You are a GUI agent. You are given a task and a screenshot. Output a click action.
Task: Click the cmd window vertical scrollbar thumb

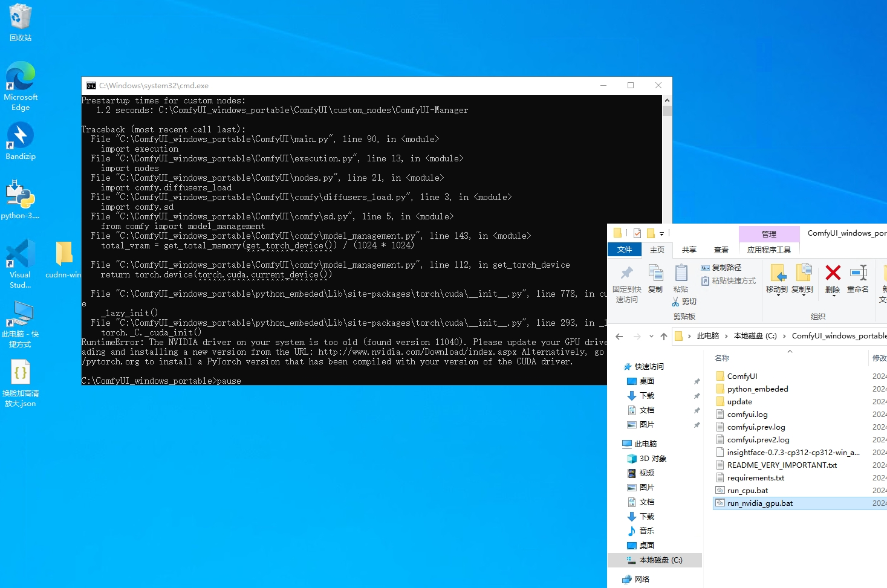coord(667,111)
